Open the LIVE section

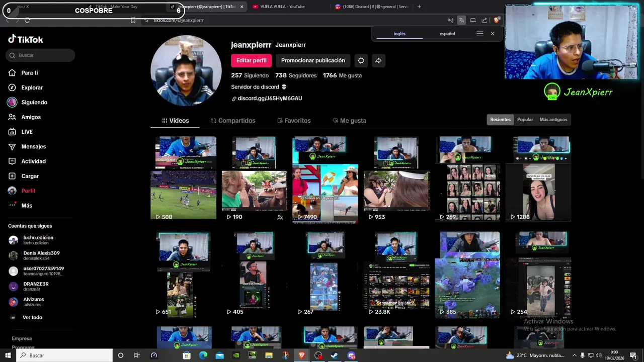coord(26,132)
